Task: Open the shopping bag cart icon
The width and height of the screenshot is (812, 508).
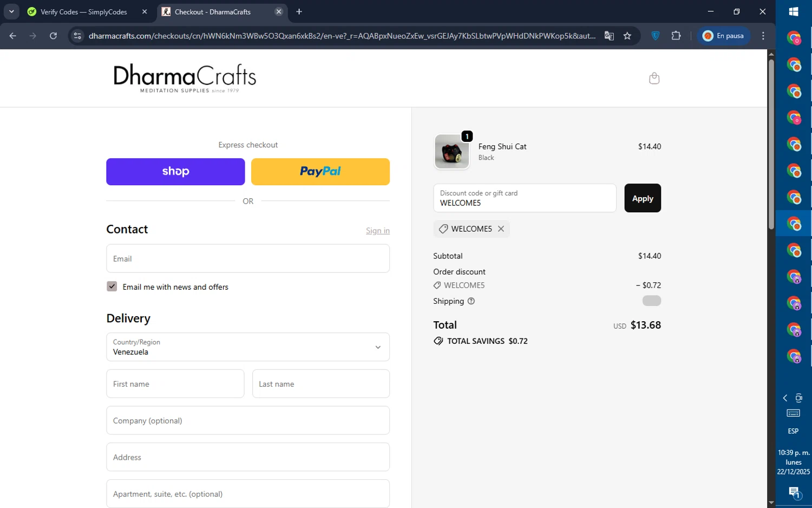Action: click(654, 79)
